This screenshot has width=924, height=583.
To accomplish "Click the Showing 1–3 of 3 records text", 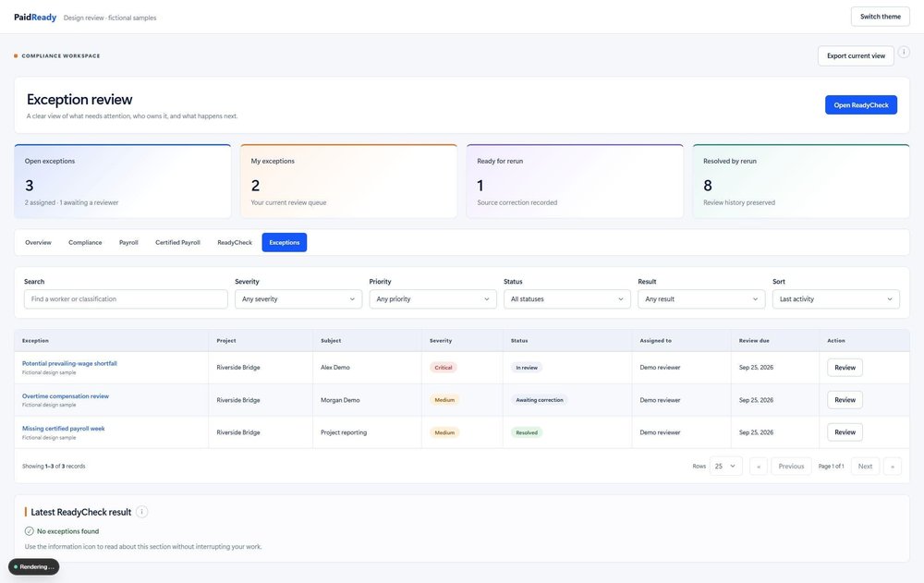I will pos(54,467).
